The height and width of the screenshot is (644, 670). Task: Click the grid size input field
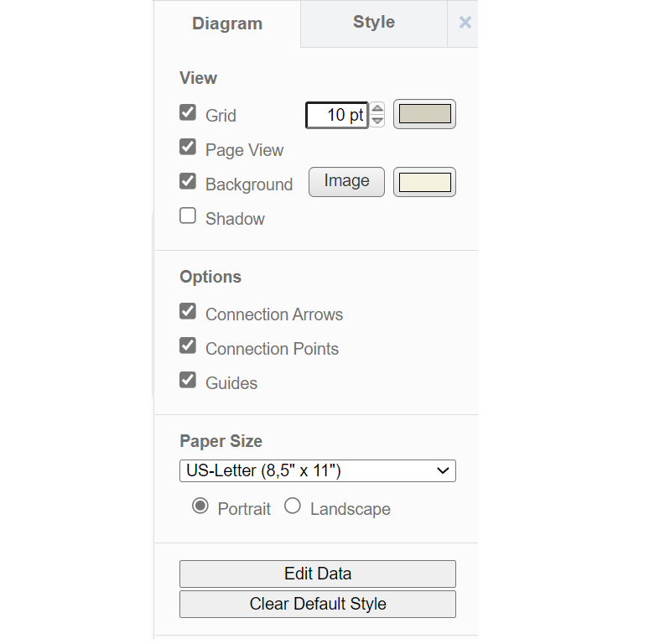click(336, 115)
